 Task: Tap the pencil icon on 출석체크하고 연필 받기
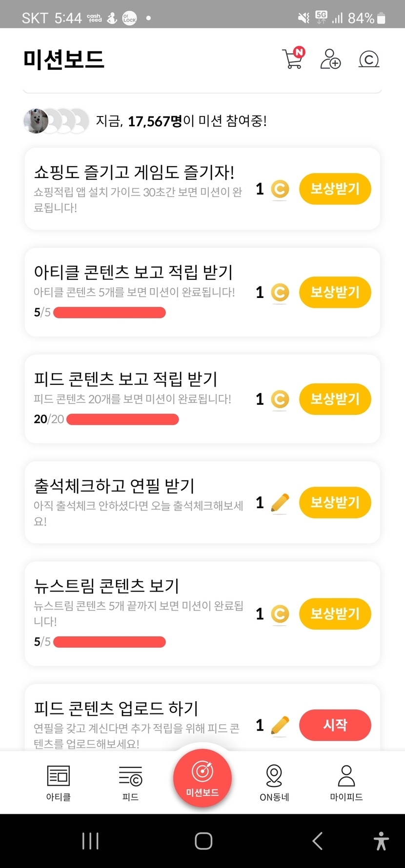[280, 503]
